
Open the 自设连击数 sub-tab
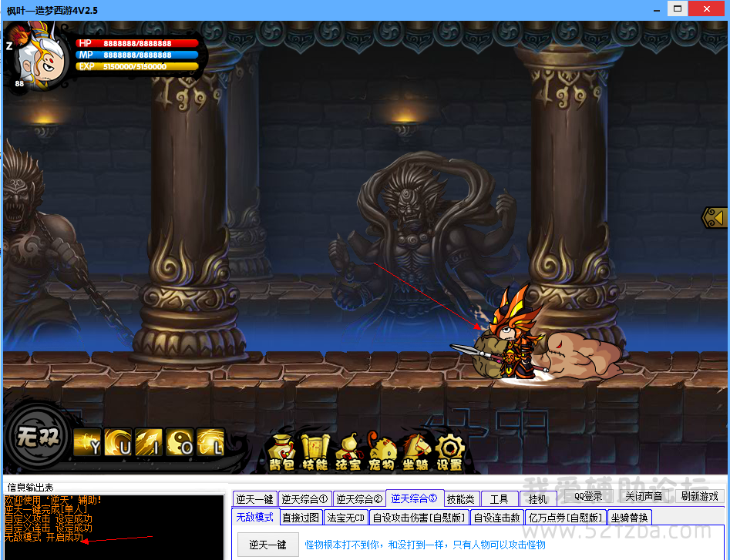click(496, 517)
